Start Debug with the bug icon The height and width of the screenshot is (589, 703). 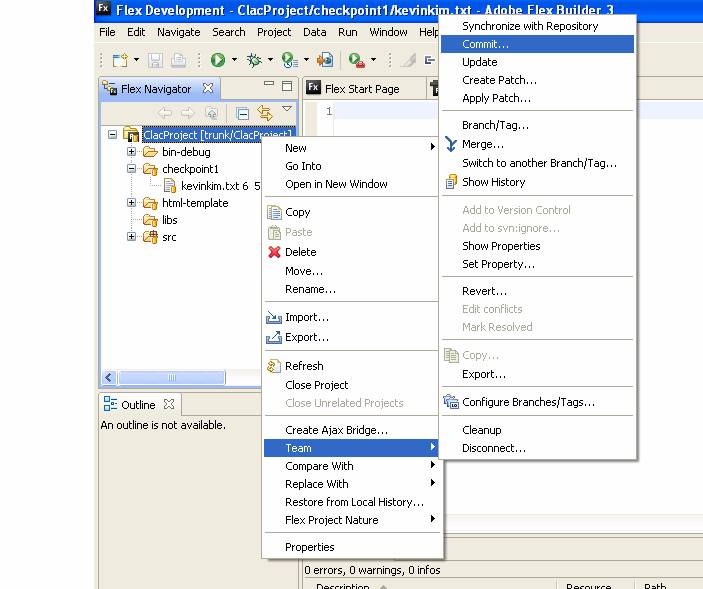254,60
